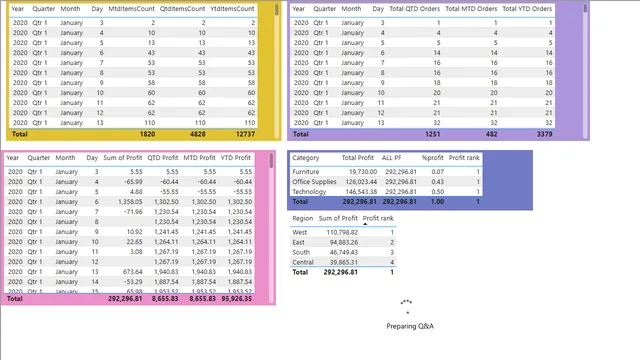Click the 482 total in purple table
Image resolution: width=640 pixels, height=360 pixels.
coord(491,134)
